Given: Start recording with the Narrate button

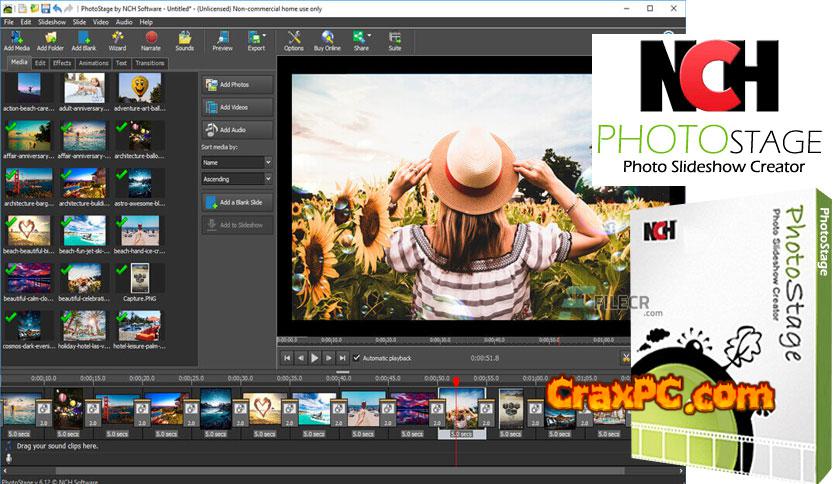Looking at the screenshot, I should (151, 38).
